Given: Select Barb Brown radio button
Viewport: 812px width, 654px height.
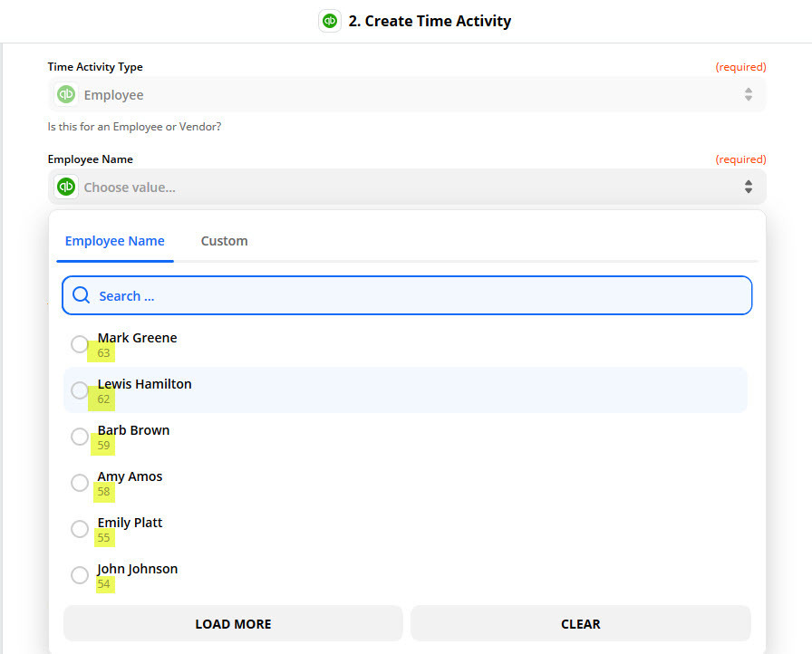Looking at the screenshot, I should coord(80,437).
